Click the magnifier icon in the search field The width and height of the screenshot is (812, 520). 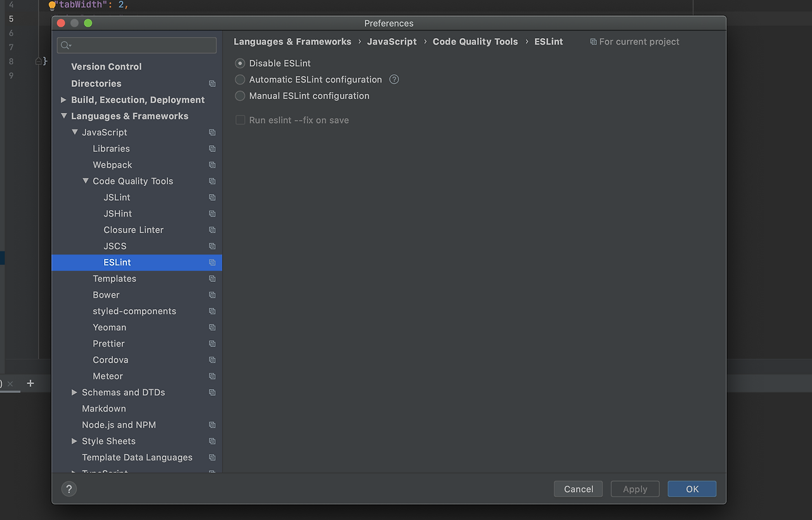coord(66,45)
